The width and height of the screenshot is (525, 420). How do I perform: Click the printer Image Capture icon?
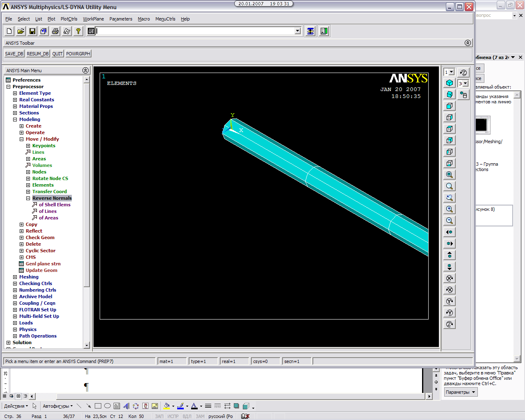click(55, 31)
